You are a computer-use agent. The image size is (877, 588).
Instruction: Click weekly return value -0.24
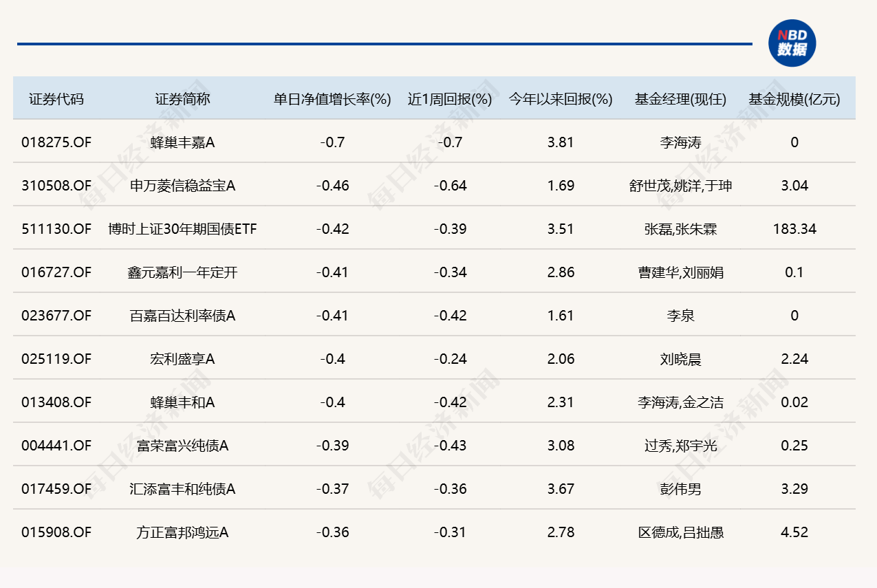pos(450,360)
